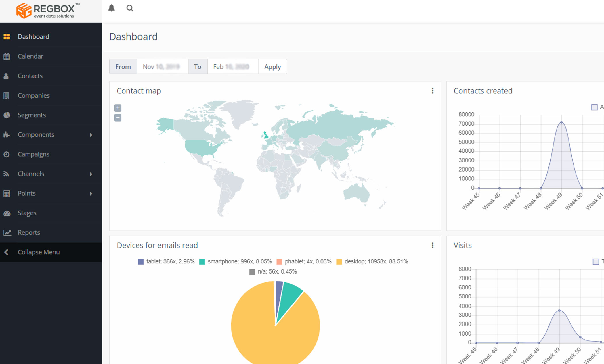This screenshot has height=364, width=604.
Task: Click the Points calculator icon
Action: tap(7, 193)
